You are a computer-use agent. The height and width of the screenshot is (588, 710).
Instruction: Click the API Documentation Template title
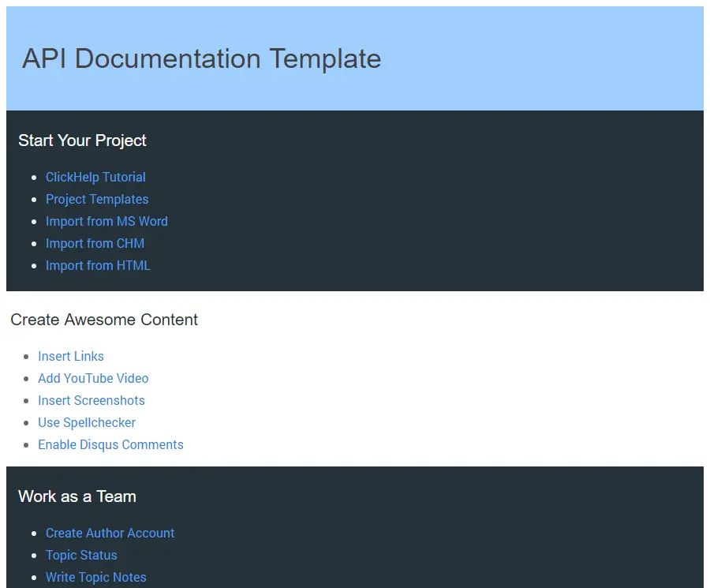click(201, 58)
